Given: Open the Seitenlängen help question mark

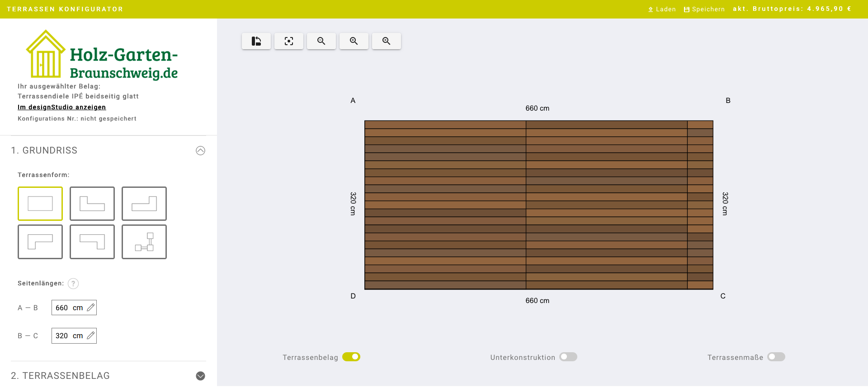Looking at the screenshot, I should (73, 284).
